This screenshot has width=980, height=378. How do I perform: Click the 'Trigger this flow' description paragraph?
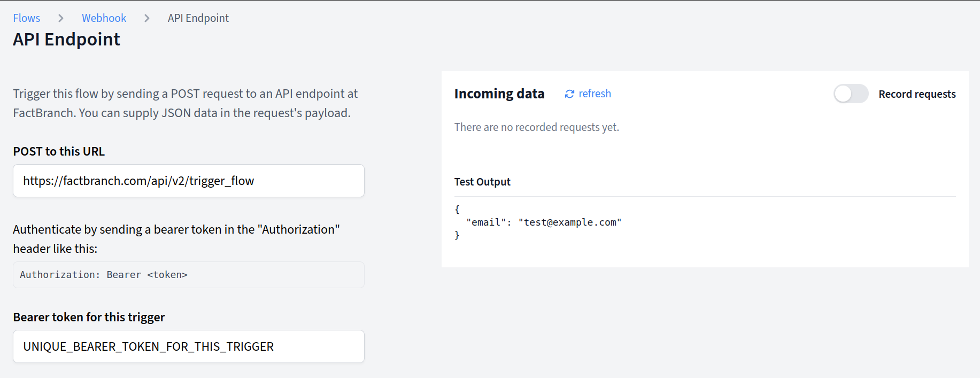[x=186, y=103]
